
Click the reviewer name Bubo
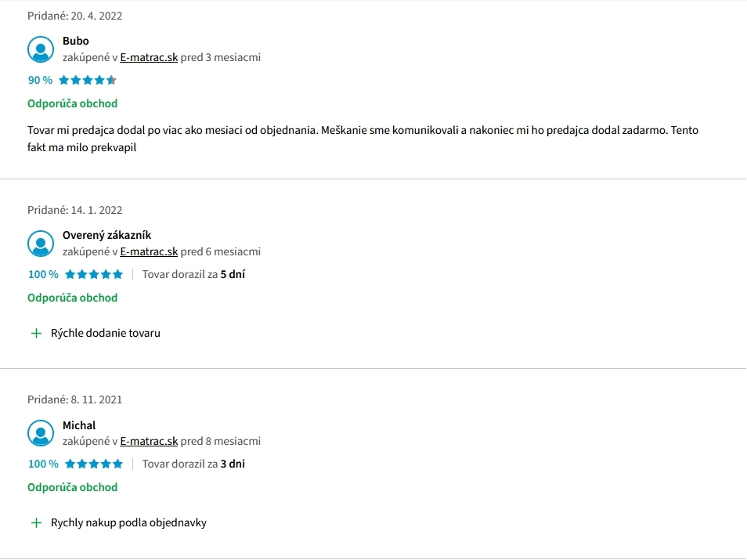[76, 41]
